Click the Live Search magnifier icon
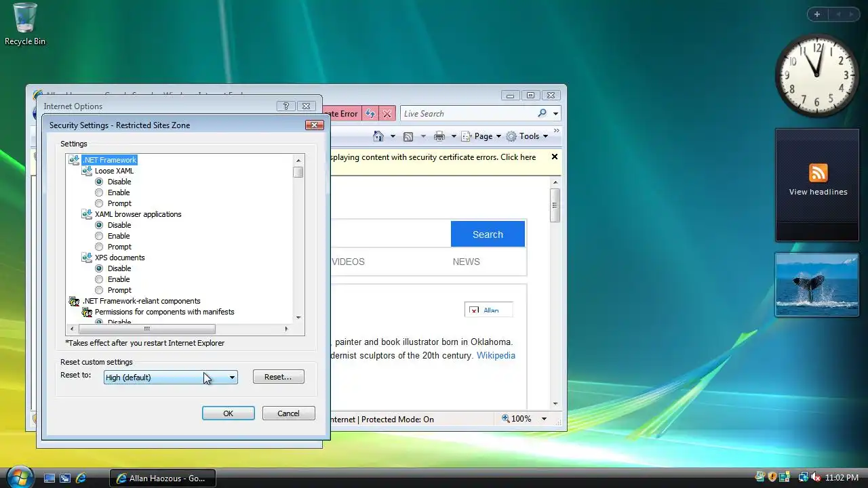This screenshot has height=488, width=868. 542,113
